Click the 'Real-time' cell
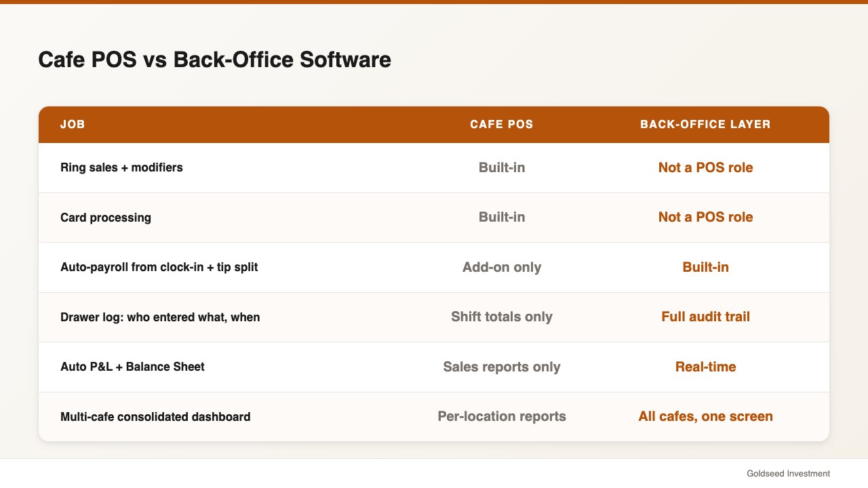The width and height of the screenshot is (868, 488). click(x=705, y=367)
